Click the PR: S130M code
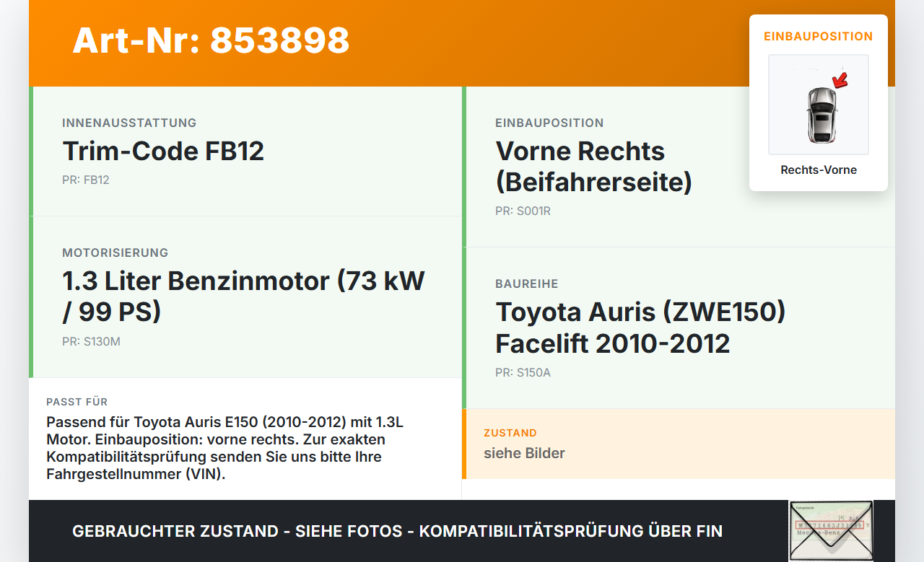 click(91, 341)
